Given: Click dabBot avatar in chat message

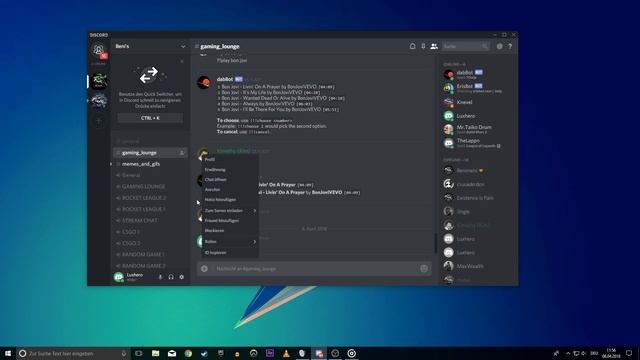Looking at the screenshot, I should coord(204,82).
